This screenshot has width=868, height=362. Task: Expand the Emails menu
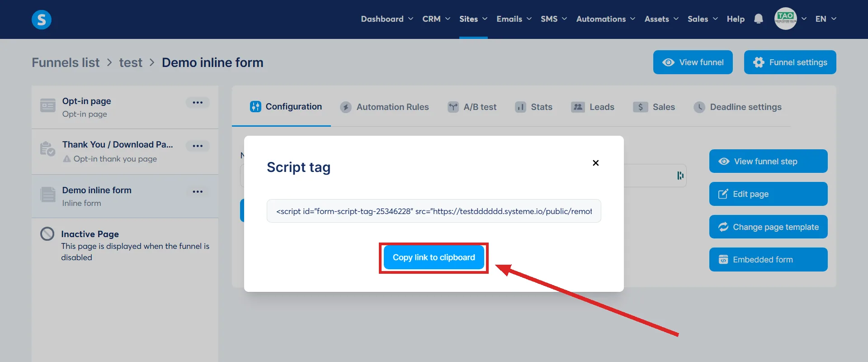coord(514,19)
